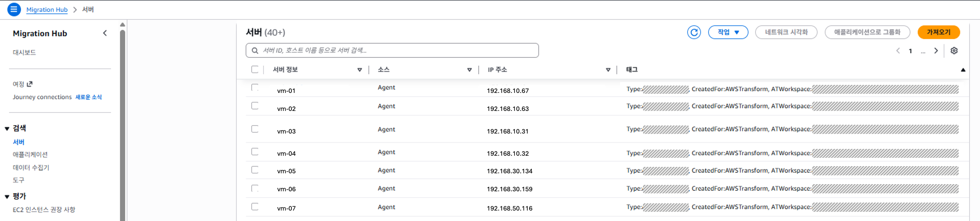Collapse the 평가 sidebar section
Viewport: 980px width, 221px height.
point(7,196)
